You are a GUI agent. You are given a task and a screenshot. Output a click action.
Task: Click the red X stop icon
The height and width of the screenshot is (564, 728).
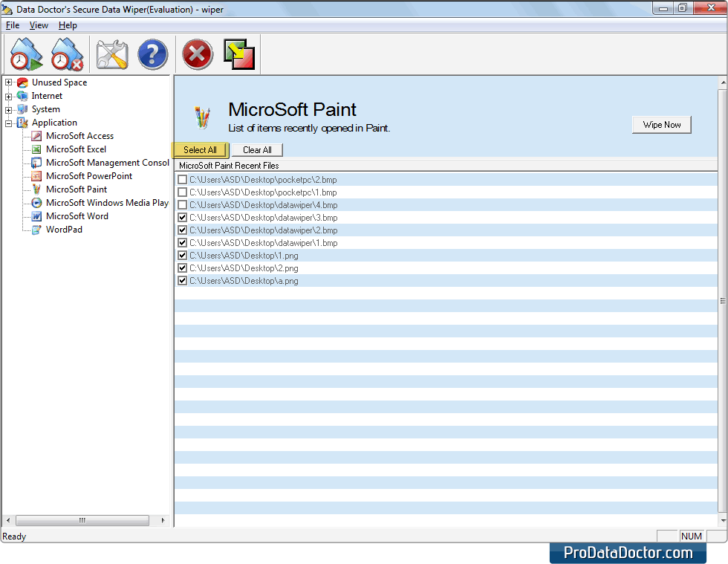[198, 54]
